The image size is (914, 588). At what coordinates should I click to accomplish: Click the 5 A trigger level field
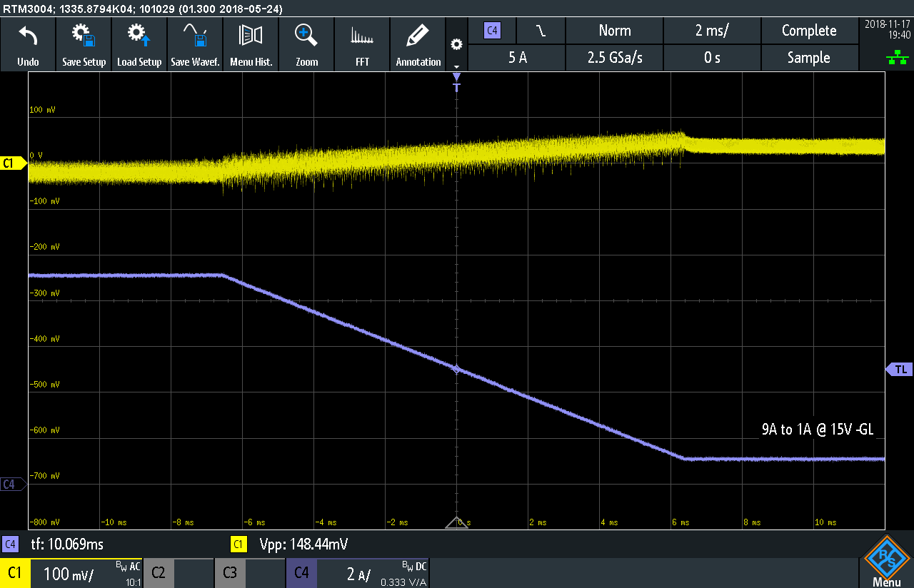pos(517,58)
